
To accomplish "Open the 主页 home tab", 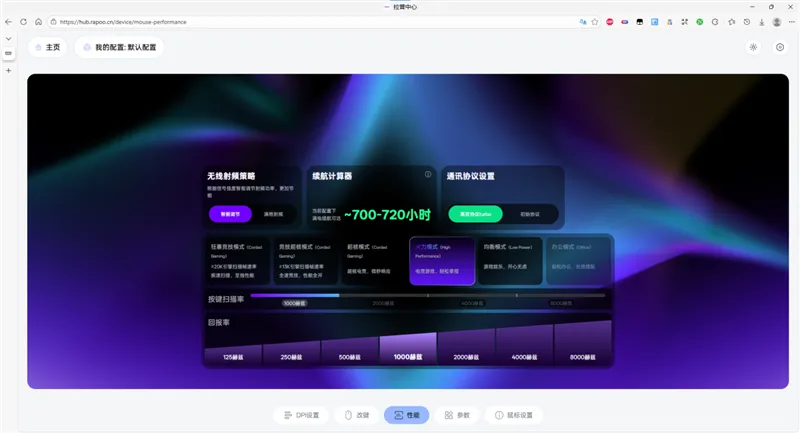I will 48,47.
